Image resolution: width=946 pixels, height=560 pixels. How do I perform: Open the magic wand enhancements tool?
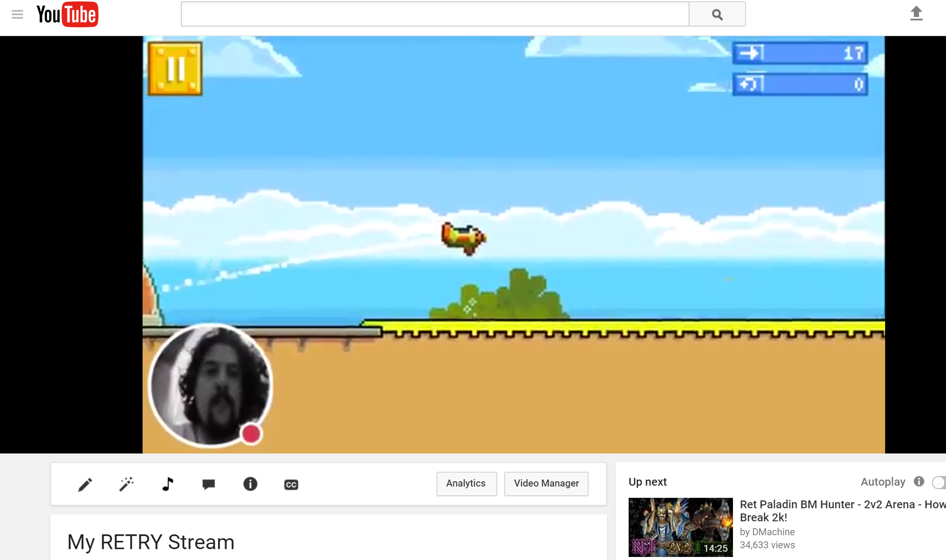(127, 484)
